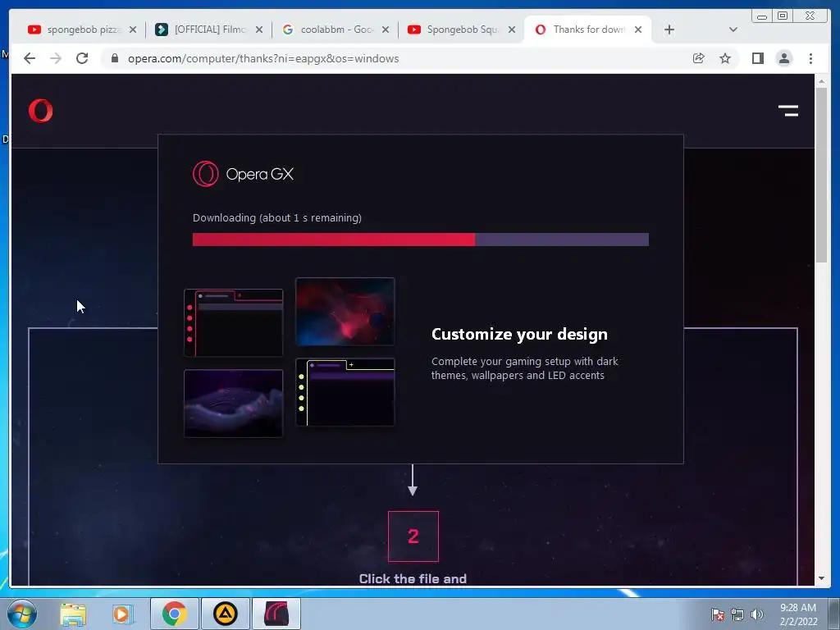Close the spongebob pizza tab

[x=133, y=30]
